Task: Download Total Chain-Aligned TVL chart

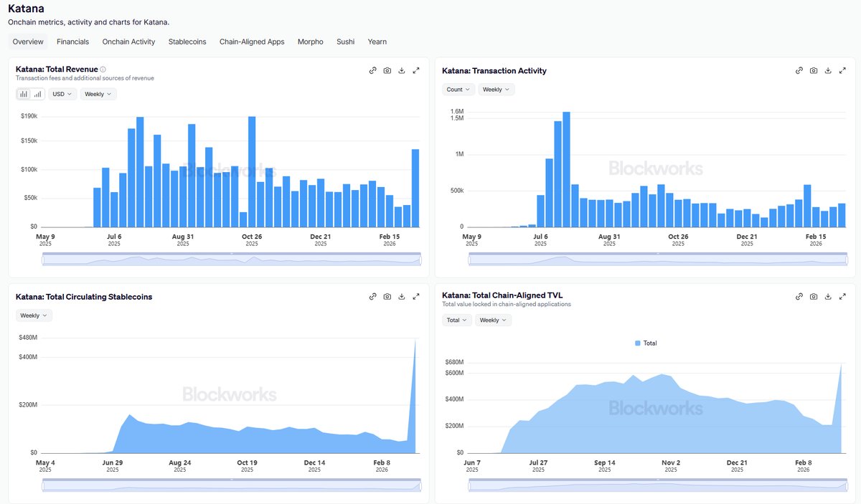Action: 828,296
